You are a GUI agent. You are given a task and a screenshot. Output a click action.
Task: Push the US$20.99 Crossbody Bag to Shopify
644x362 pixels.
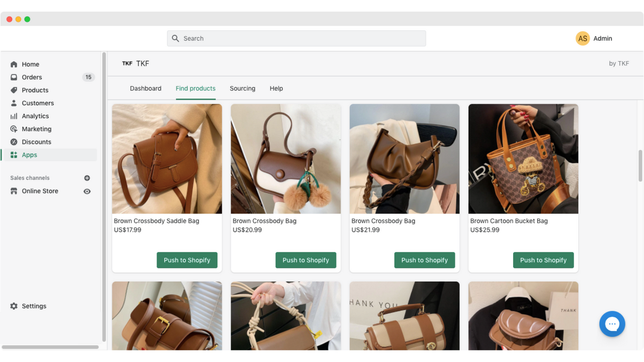306,260
